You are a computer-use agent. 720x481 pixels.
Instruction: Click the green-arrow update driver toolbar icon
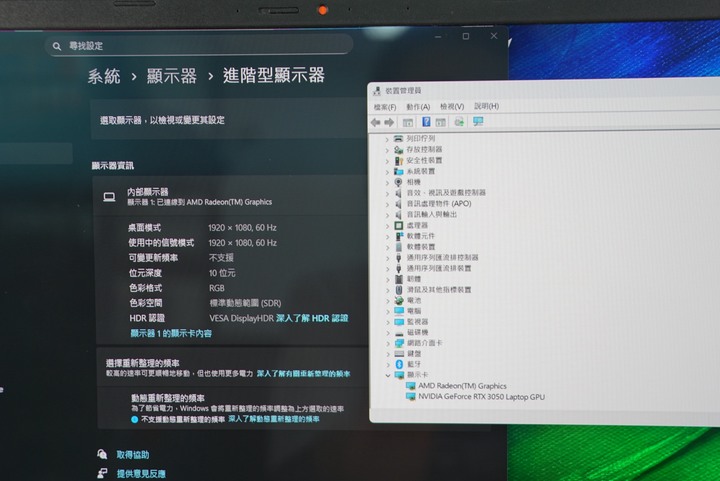459,122
